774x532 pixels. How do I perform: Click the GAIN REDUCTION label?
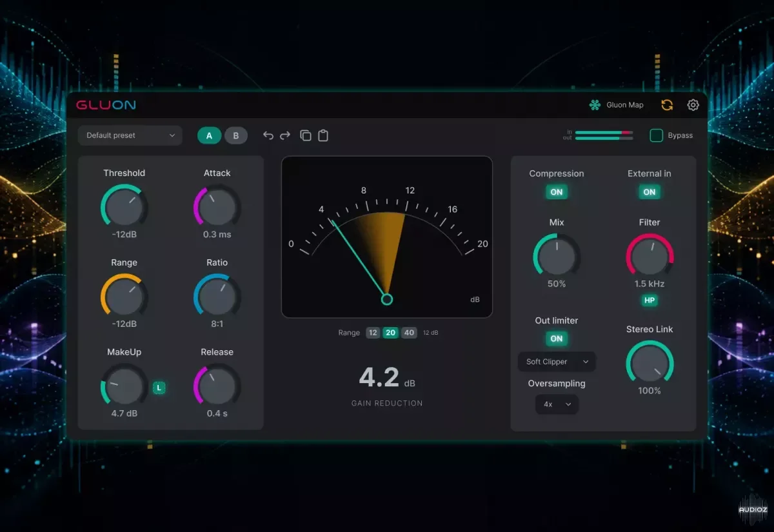pos(387,403)
